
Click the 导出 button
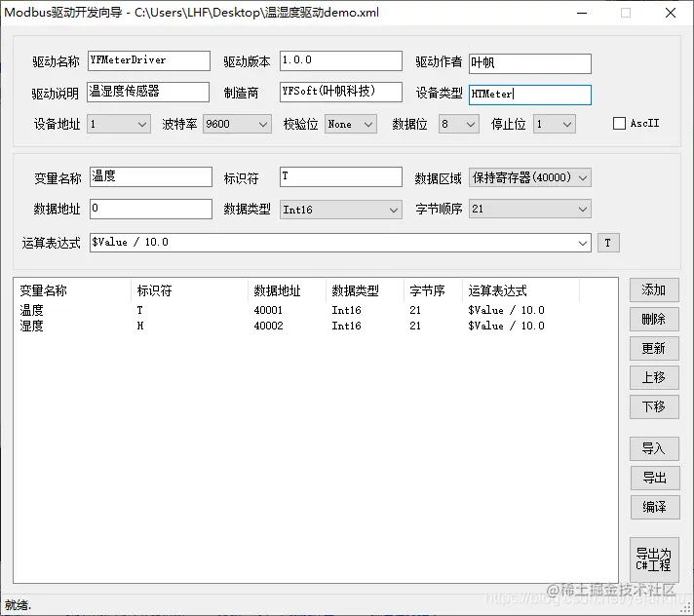(x=655, y=478)
